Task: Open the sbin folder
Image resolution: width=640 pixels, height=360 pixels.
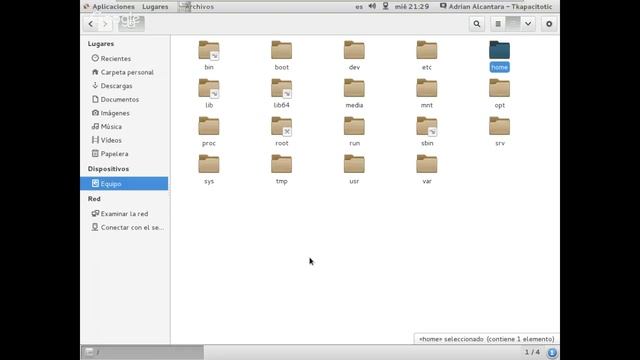Action: point(427,131)
